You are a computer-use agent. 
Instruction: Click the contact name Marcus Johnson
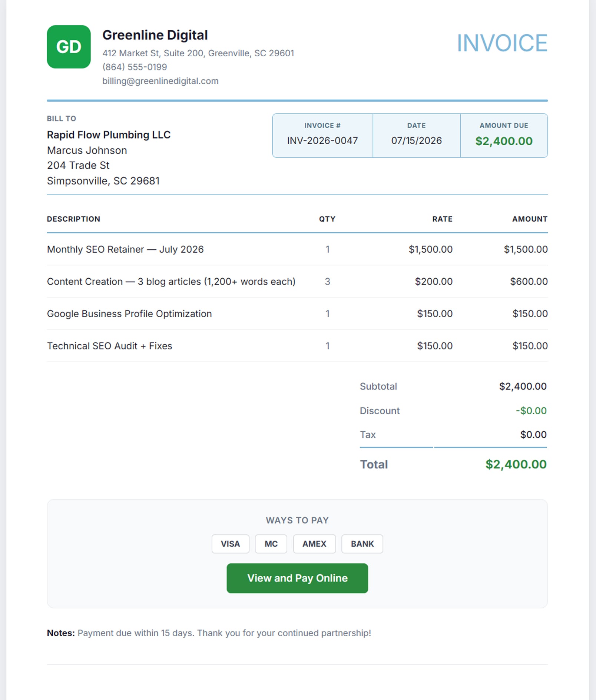click(87, 150)
